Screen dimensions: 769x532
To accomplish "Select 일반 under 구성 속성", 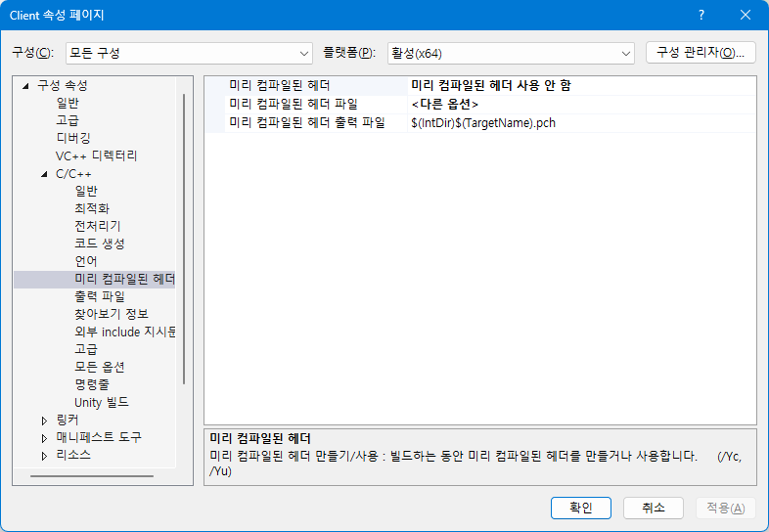I will [68, 103].
